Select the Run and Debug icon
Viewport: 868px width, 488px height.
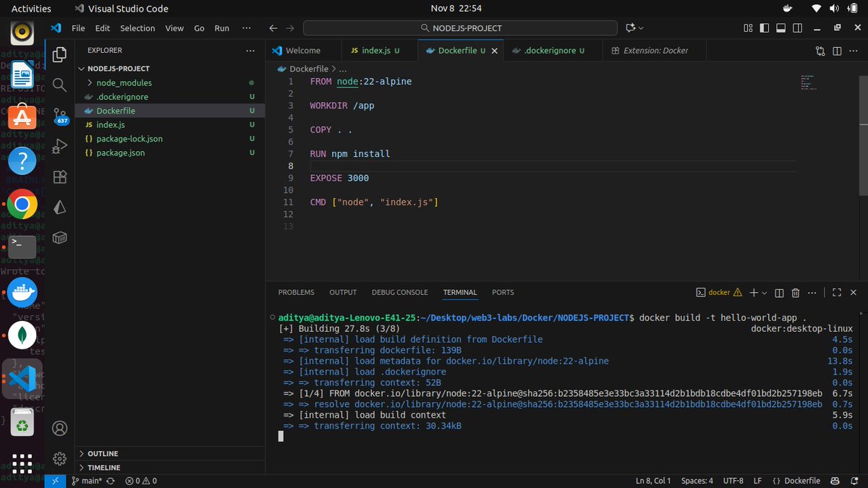(x=59, y=145)
